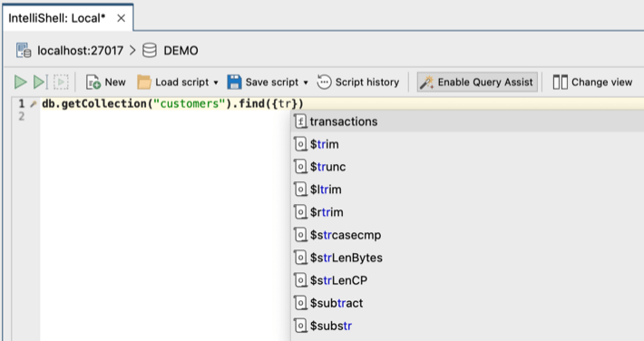Click the operator icon beside $trunc
This screenshot has width=644, height=341.
[300, 167]
